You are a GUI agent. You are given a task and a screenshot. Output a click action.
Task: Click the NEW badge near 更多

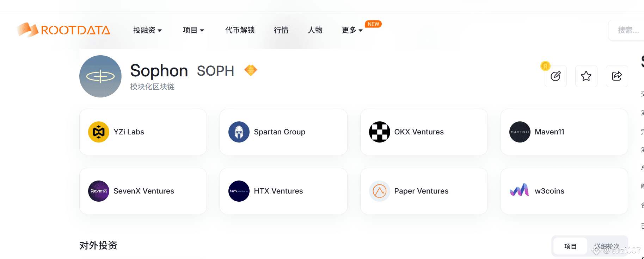[373, 24]
